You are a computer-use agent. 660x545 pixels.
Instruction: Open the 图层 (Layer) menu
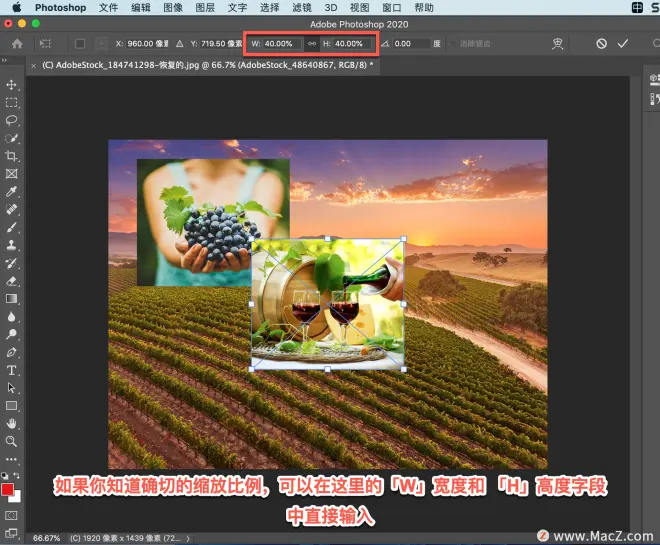[x=205, y=8]
